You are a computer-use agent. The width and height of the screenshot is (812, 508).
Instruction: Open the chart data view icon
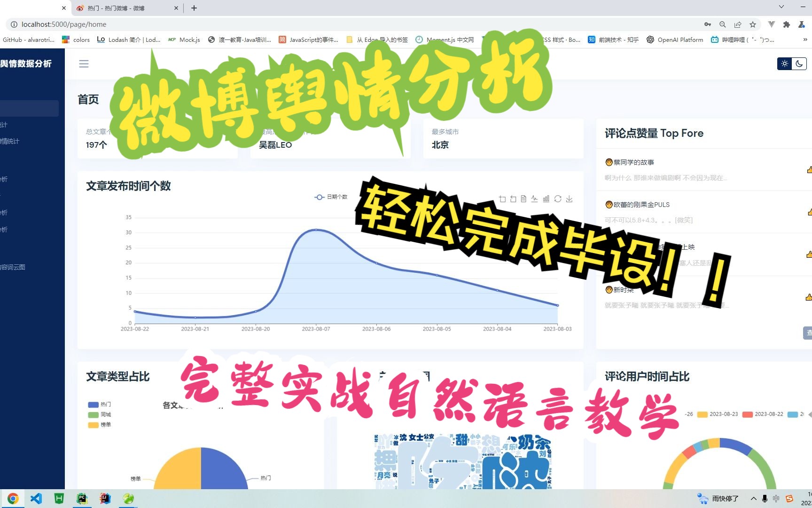pyautogui.click(x=523, y=199)
